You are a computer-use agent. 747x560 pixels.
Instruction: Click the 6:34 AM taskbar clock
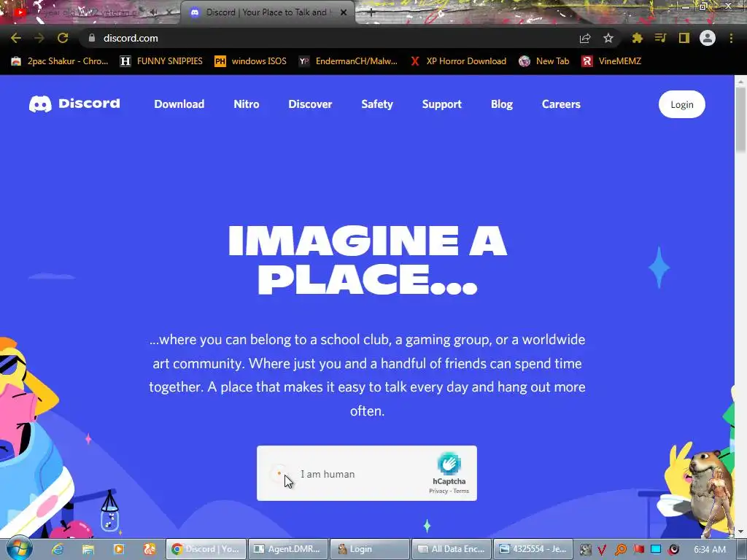[710, 550]
